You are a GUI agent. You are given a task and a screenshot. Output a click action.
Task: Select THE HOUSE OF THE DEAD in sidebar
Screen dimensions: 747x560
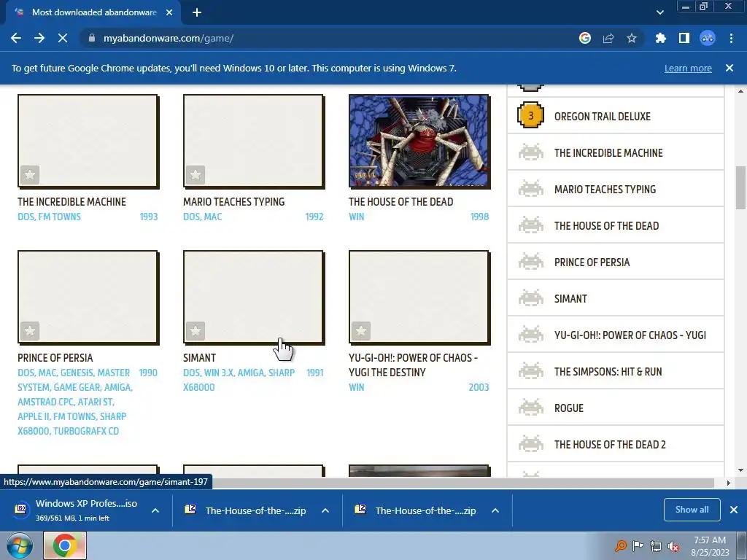(x=616, y=226)
